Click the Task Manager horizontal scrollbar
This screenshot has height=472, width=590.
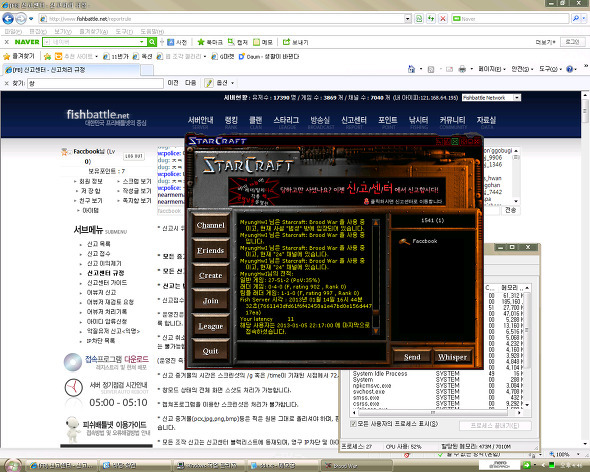coord(436,413)
